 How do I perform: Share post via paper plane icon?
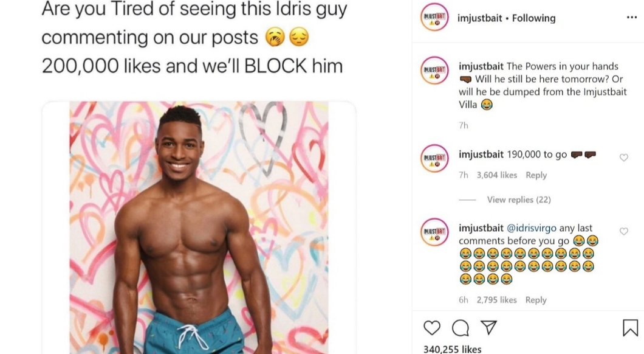tap(488, 327)
